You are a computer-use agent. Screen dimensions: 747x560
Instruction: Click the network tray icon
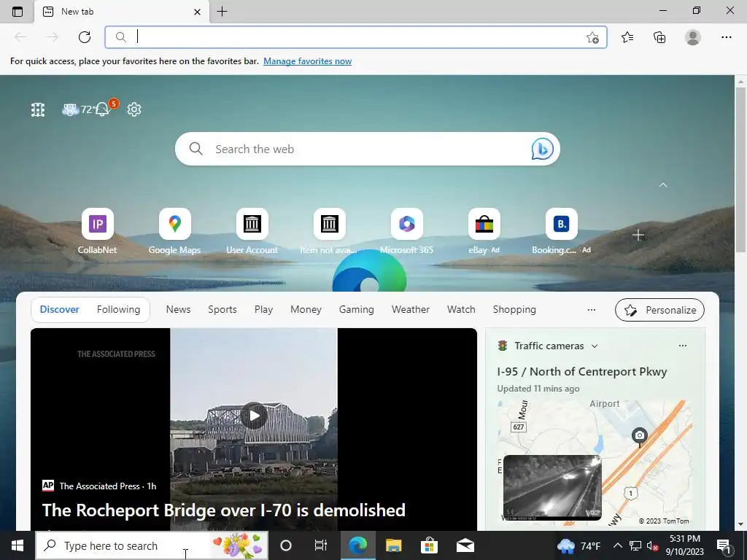tap(635, 545)
